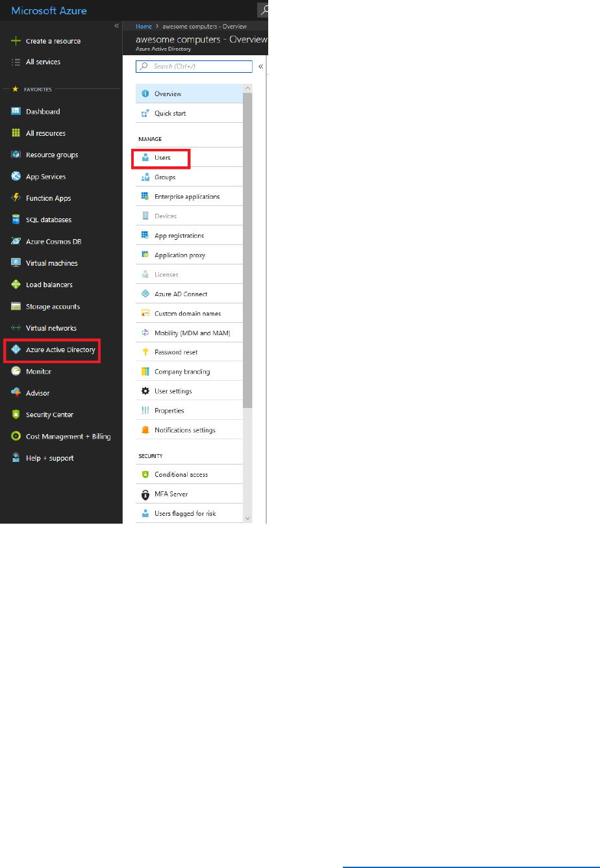
Task: Click the Storage accounts icon
Action: point(16,306)
